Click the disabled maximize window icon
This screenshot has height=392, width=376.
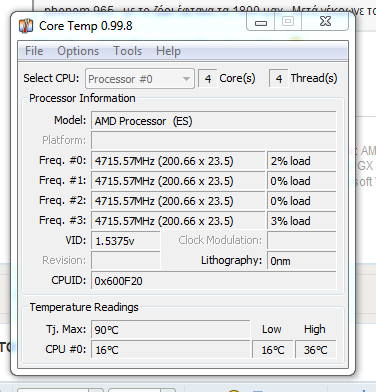tap(288, 22)
